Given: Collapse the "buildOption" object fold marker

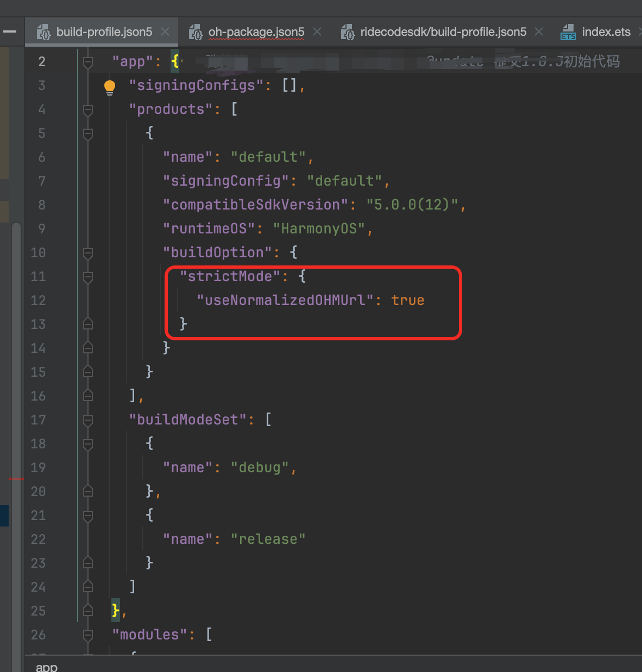Looking at the screenshot, I should click(x=88, y=253).
